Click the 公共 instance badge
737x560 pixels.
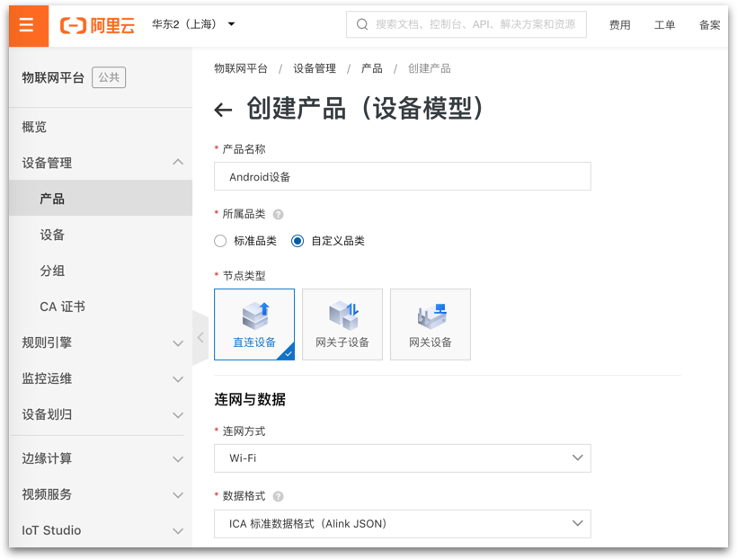109,77
